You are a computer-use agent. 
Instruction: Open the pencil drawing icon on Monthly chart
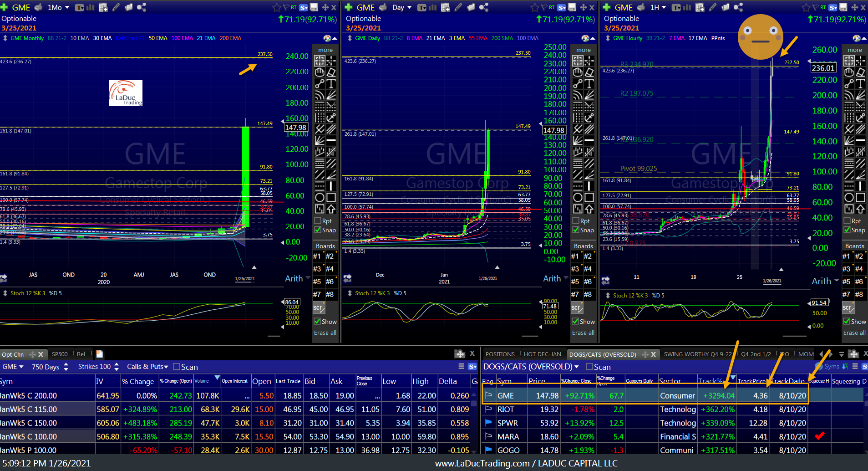pyautogui.click(x=117, y=7)
